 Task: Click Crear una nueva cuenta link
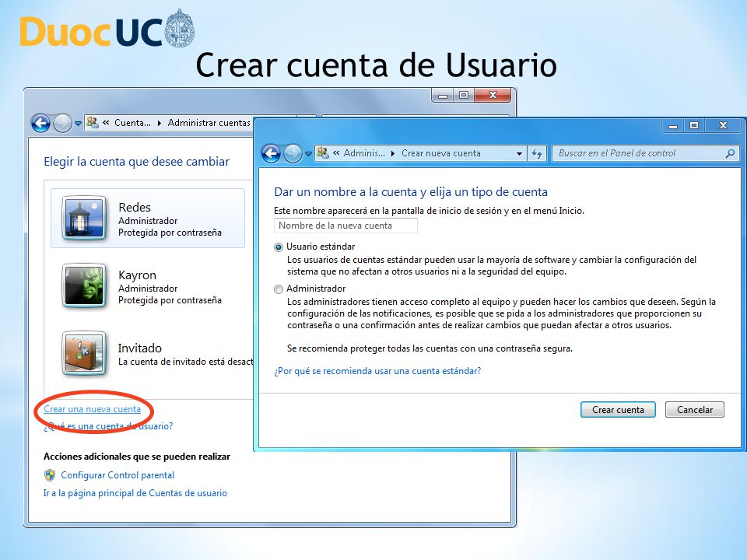(x=93, y=409)
